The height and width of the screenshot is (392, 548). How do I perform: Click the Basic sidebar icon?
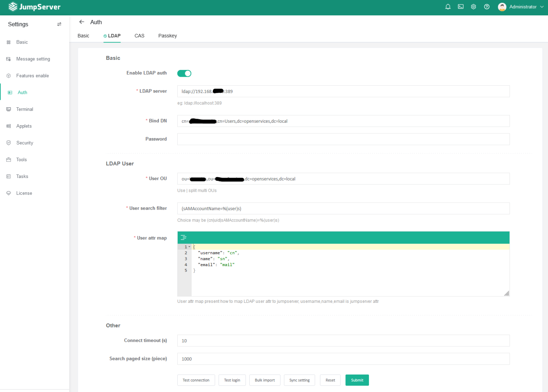(9, 42)
